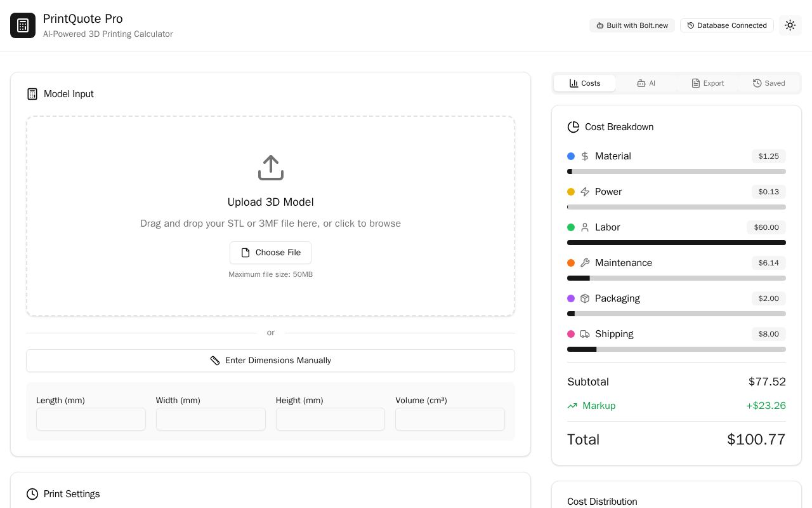Toggle the light/dark theme sun button
This screenshot has height=508, width=812.
pos(790,25)
